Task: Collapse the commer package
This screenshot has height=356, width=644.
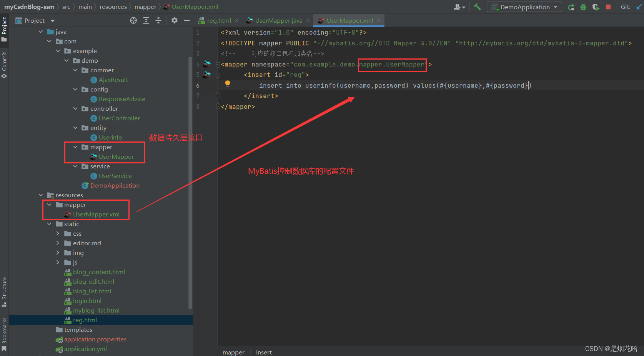Action: [x=75, y=70]
